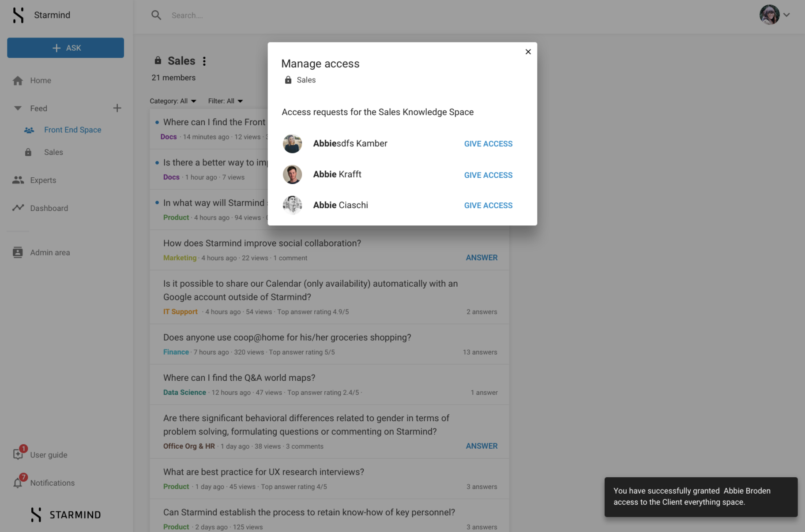Click the '21 members' text

pyautogui.click(x=173, y=78)
